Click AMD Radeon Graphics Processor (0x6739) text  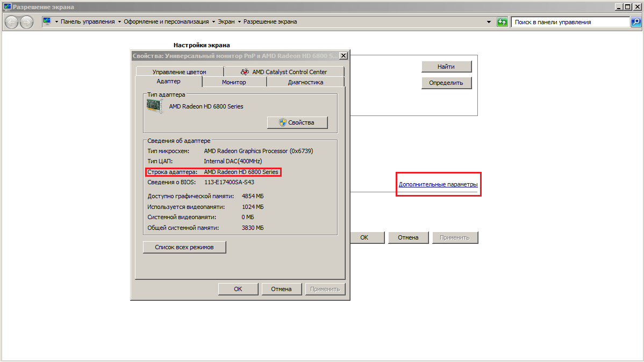coord(259,151)
